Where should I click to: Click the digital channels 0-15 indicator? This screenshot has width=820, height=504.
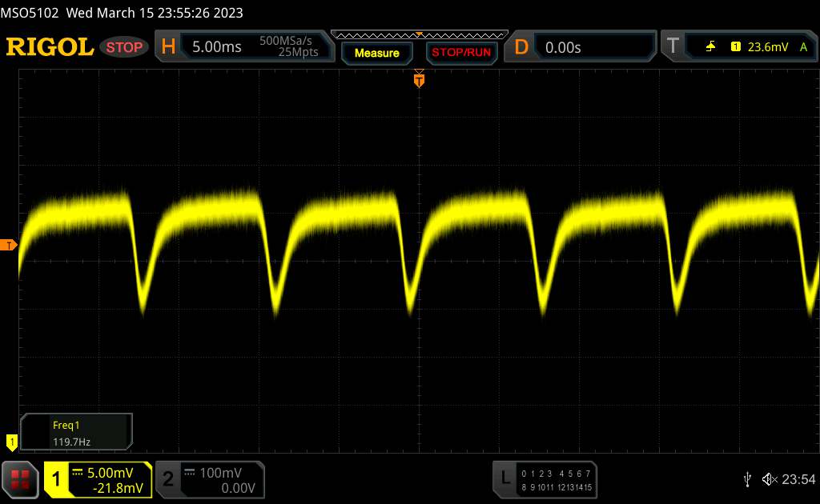click(557, 480)
